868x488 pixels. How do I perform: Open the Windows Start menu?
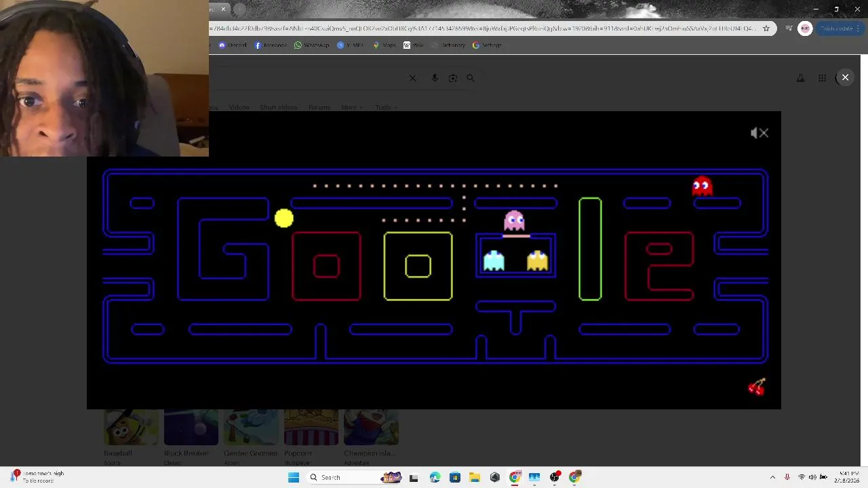tap(294, 477)
